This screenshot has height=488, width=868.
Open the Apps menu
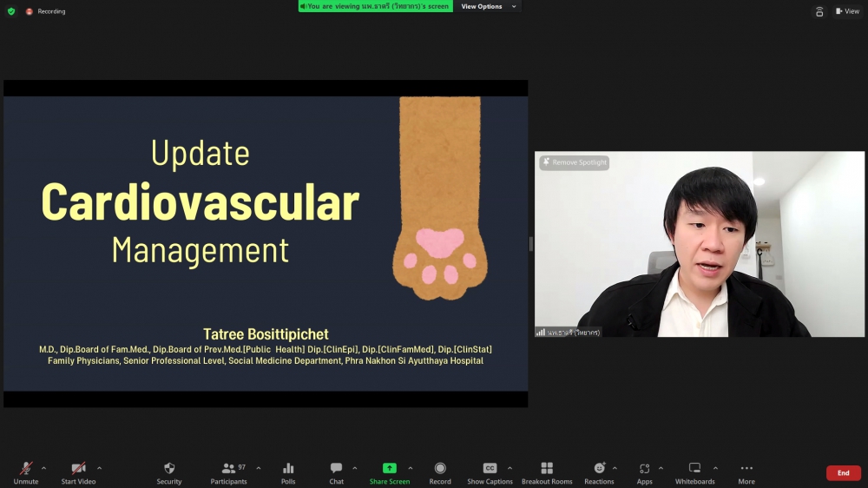(644, 469)
